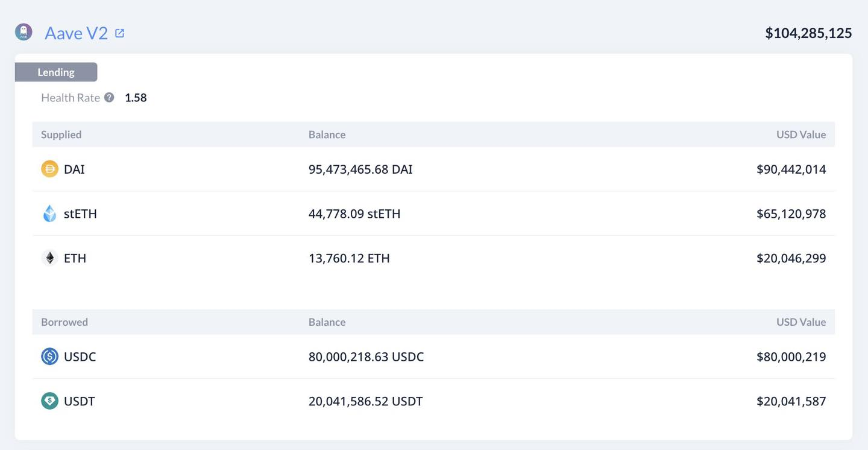868x450 pixels.
Task: Open the external link icon beside Aave V2
Action: [x=119, y=33]
